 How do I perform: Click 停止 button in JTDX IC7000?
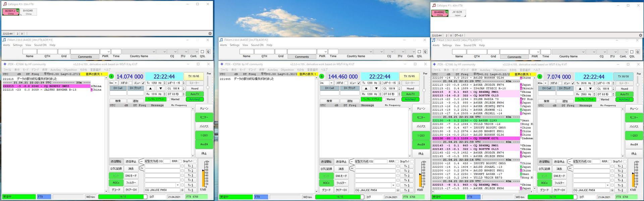[x=204, y=153]
